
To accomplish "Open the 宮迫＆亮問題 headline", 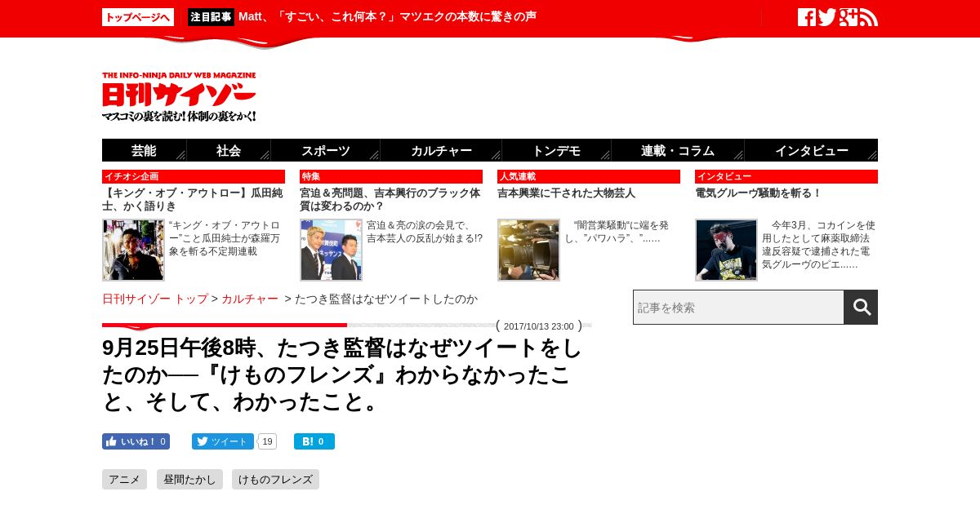I will click(x=390, y=200).
